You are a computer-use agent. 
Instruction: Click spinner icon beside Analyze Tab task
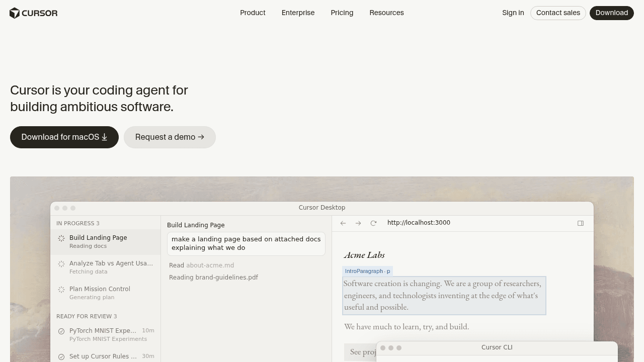(x=61, y=264)
